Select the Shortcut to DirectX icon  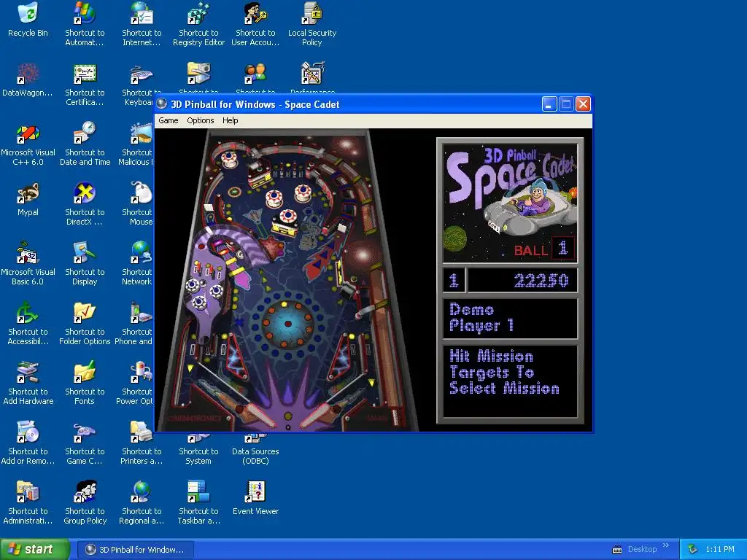click(x=85, y=204)
